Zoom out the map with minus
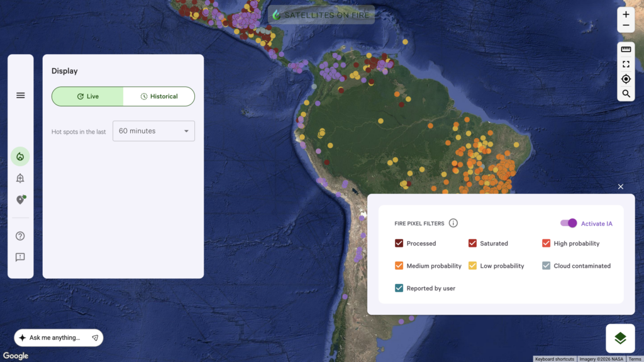Viewport: 644px width, 362px height. pyautogui.click(x=626, y=26)
